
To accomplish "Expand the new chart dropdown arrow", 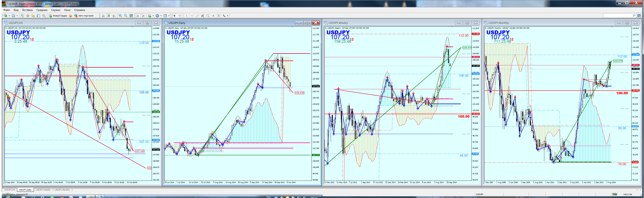I will (9, 16).
